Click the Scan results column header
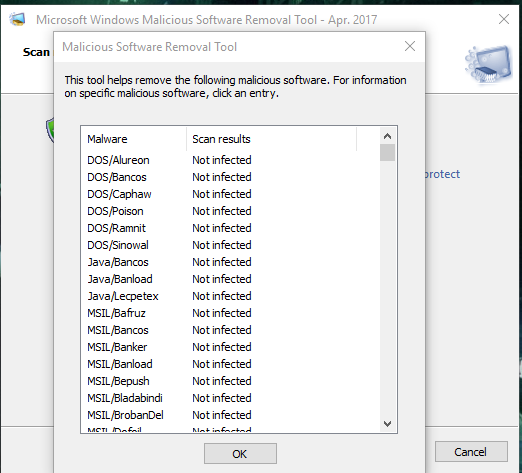The width and height of the screenshot is (522, 473). [x=271, y=139]
